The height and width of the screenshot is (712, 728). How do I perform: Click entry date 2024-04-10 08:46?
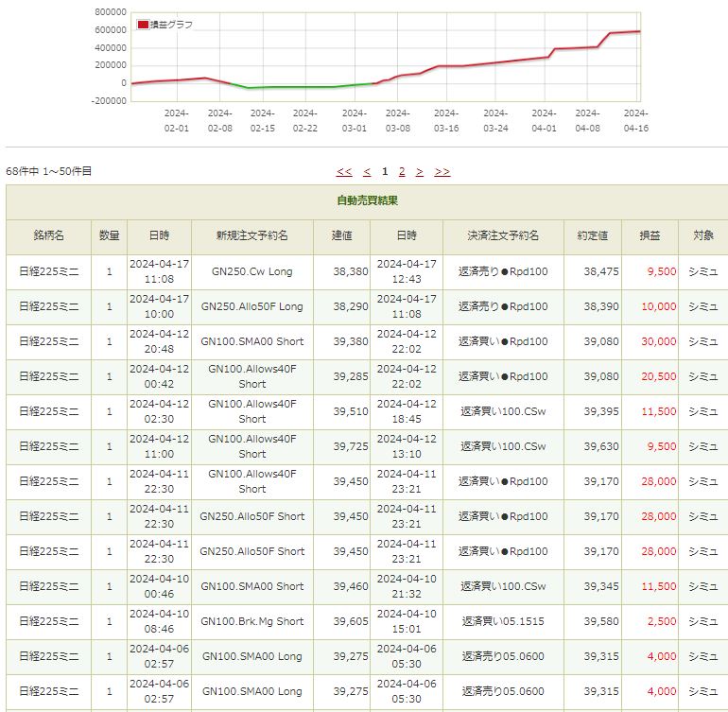click(x=159, y=621)
